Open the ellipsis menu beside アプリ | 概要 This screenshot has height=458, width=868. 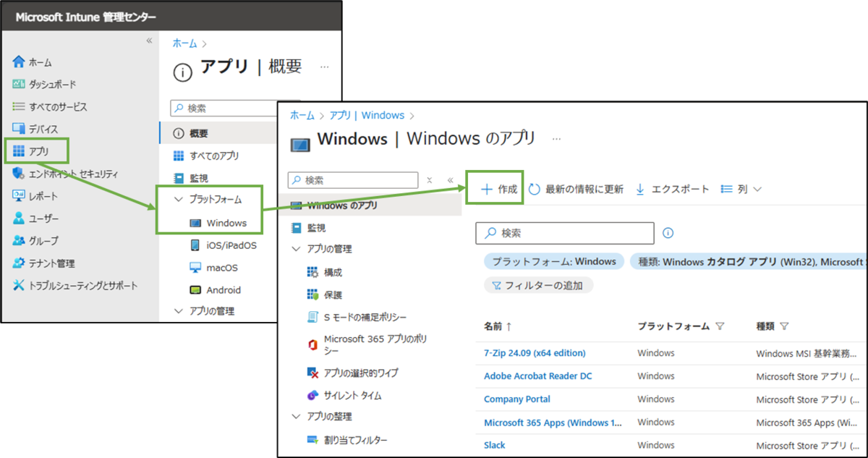(x=324, y=66)
